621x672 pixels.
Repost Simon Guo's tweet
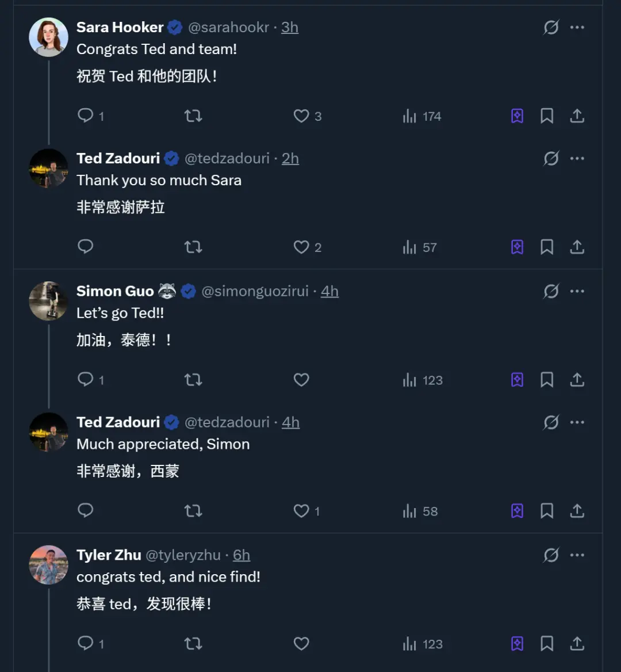point(193,380)
